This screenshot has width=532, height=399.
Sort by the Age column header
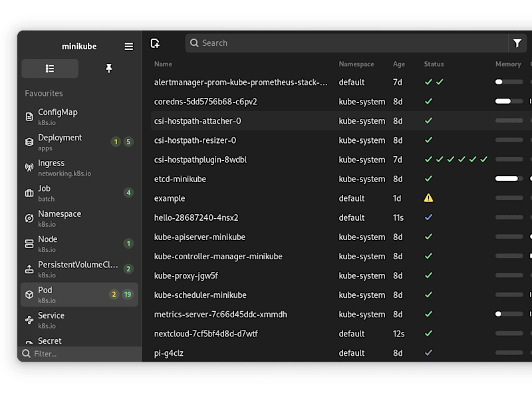[x=399, y=64]
